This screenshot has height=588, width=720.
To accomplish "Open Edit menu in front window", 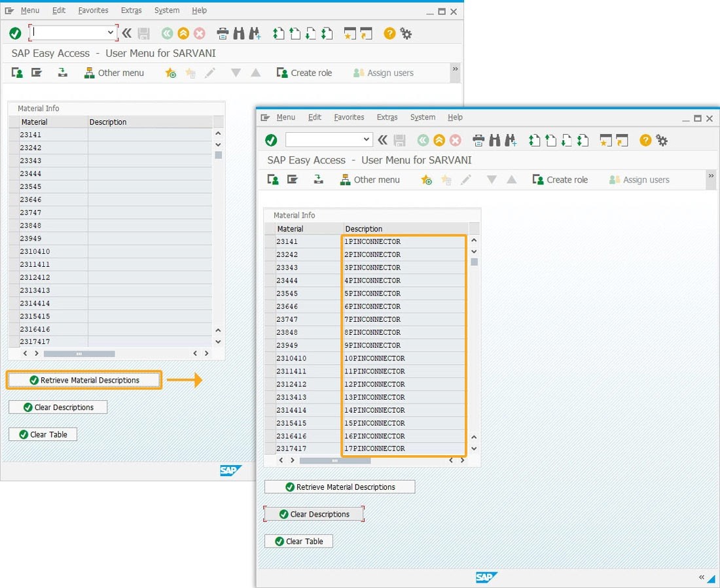I will tap(315, 118).
